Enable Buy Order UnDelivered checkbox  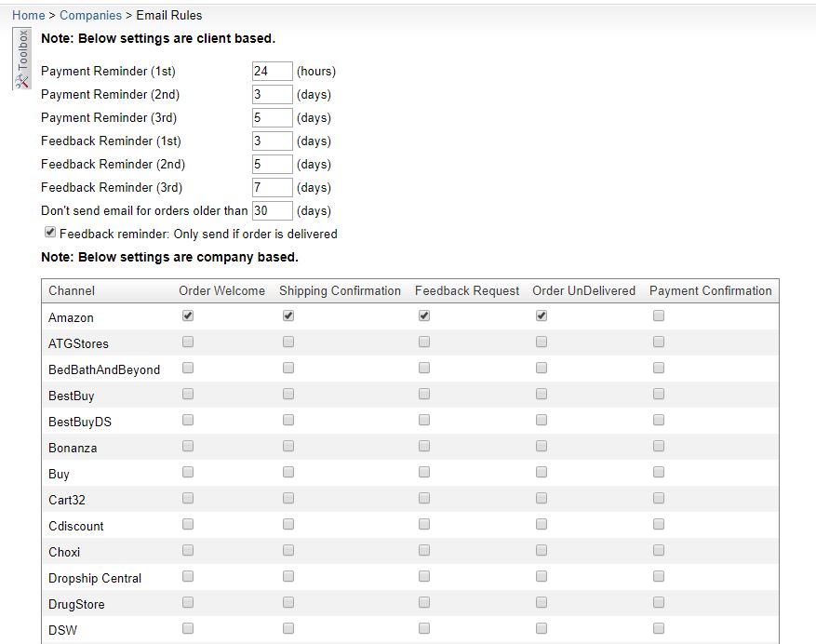542,472
